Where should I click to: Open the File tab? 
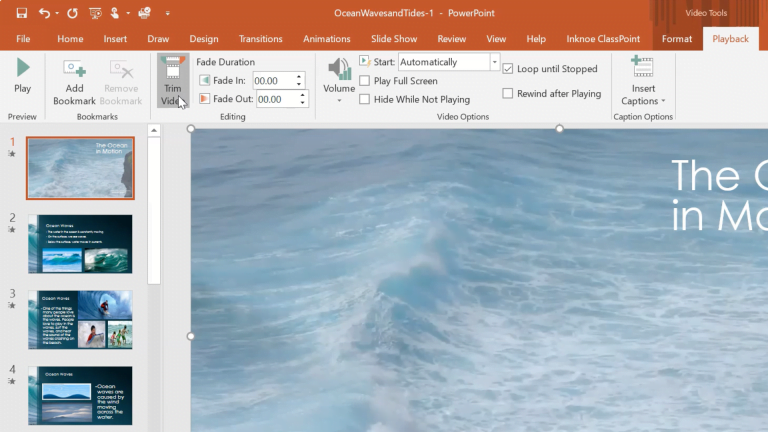pos(23,39)
